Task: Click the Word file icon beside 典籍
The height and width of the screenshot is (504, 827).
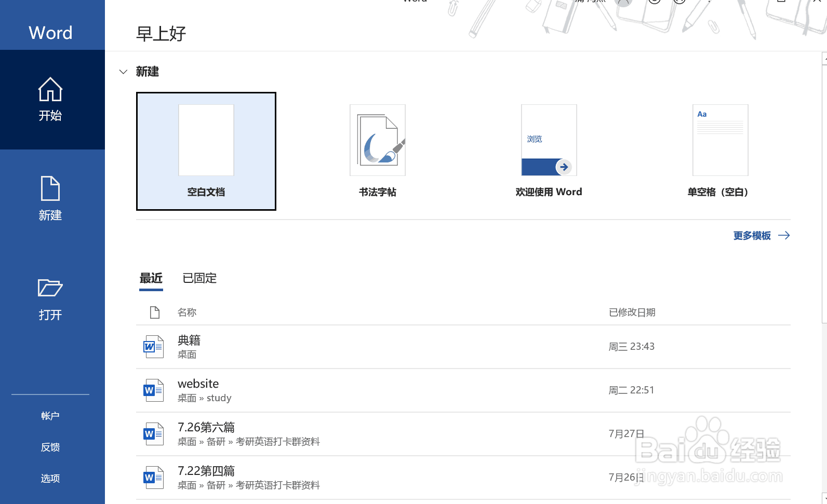Action: tap(153, 347)
